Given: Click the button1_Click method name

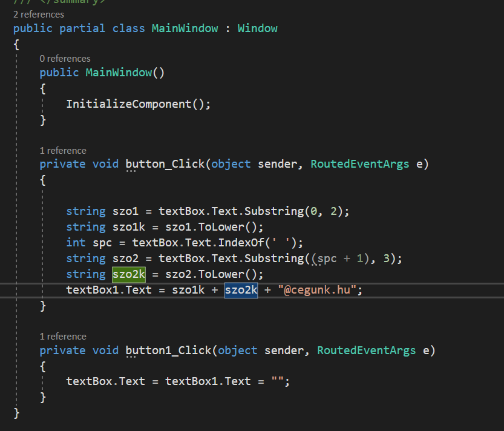Looking at the screenshot, I should coord(168,350).
